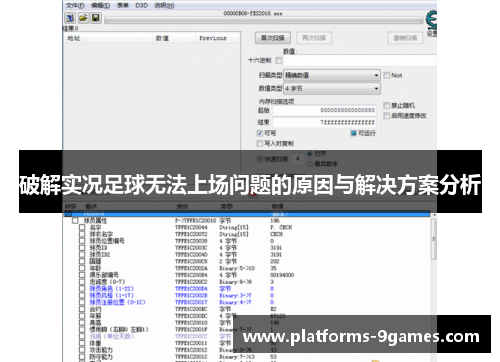Open the process selector computer icon

70,18
